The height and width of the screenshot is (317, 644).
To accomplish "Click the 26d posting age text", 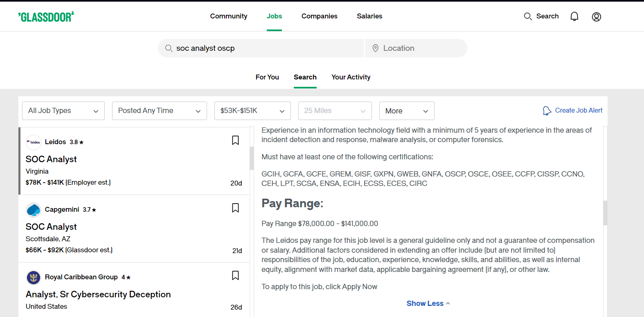I will (236, 307).
